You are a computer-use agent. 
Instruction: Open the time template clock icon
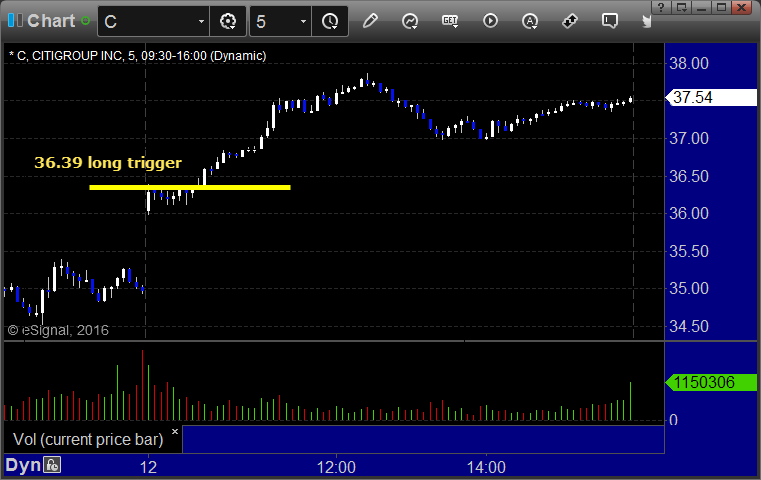(330, 21)
